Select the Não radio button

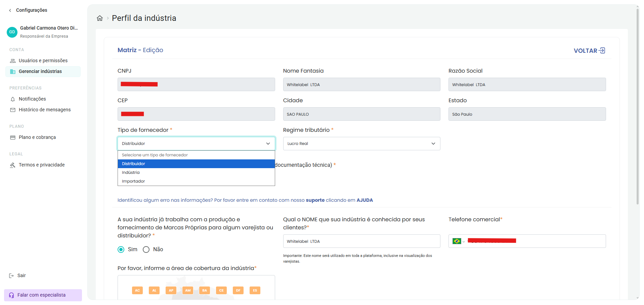pyautogui.click(x=146, y=250)
